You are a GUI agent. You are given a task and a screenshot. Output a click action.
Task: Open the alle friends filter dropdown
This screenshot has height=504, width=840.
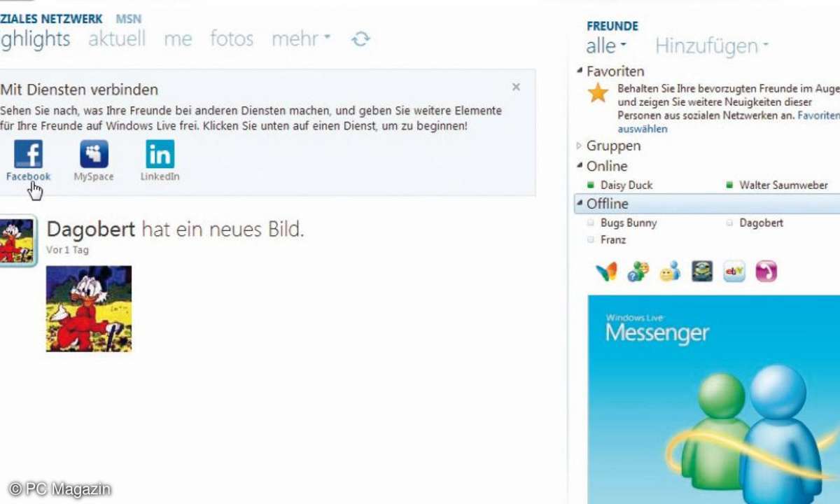point(606,46)
